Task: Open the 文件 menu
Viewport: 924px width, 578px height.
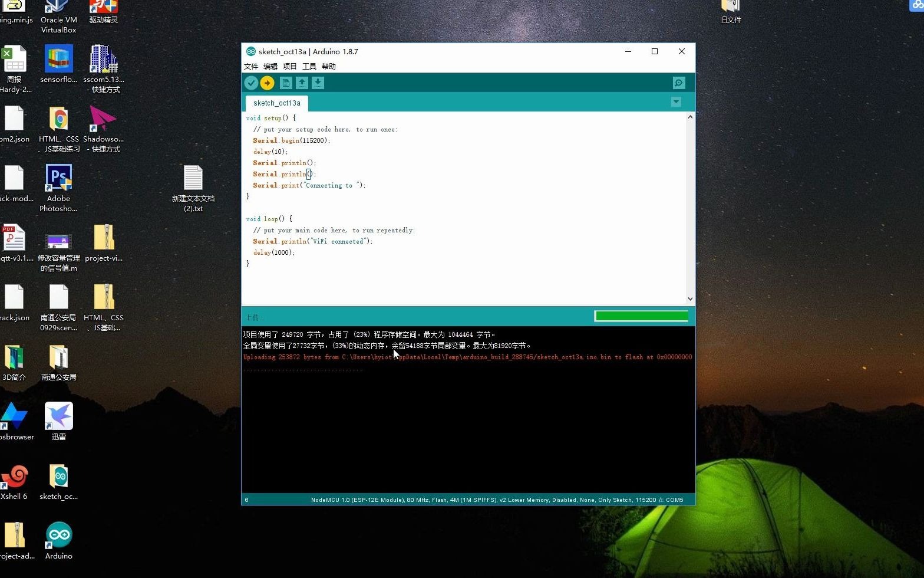Action: tap(251, 67)
